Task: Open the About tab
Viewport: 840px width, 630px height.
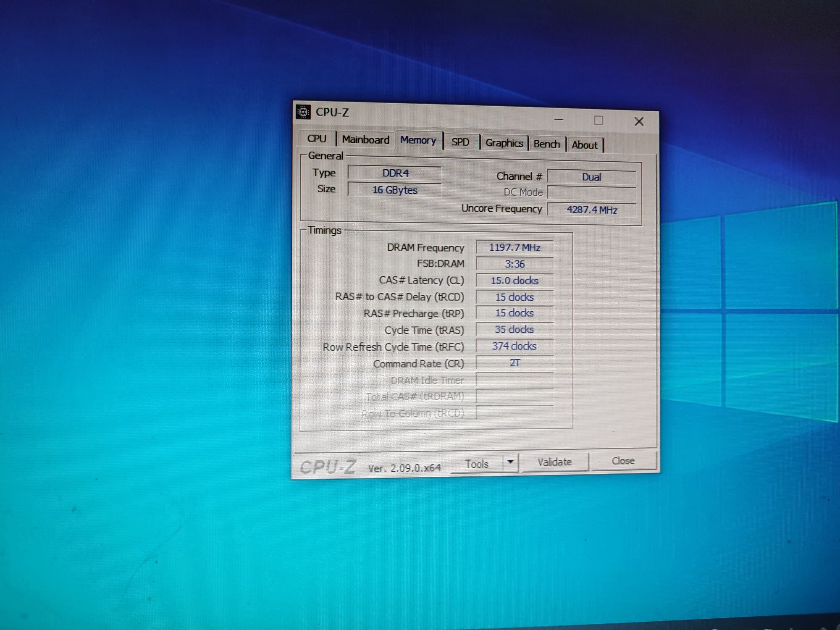Action: coord(585,145)
